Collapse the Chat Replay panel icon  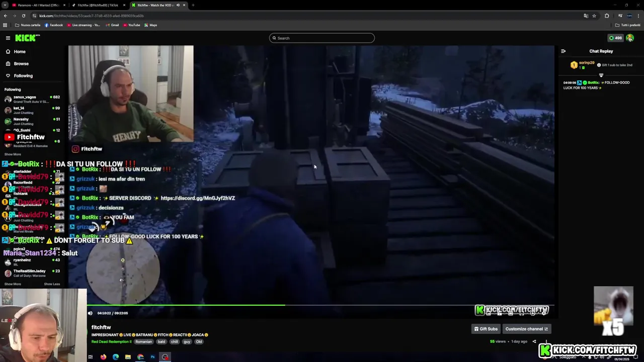coord(563,51)
